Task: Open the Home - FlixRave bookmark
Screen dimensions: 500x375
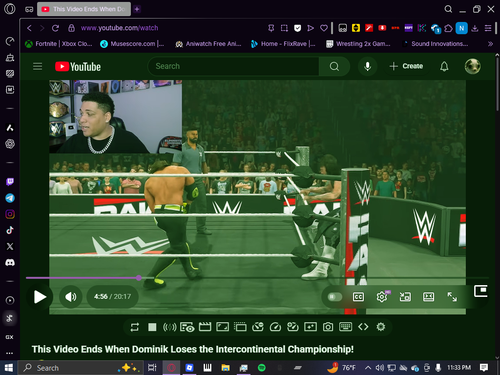Action: pos(283,44)
